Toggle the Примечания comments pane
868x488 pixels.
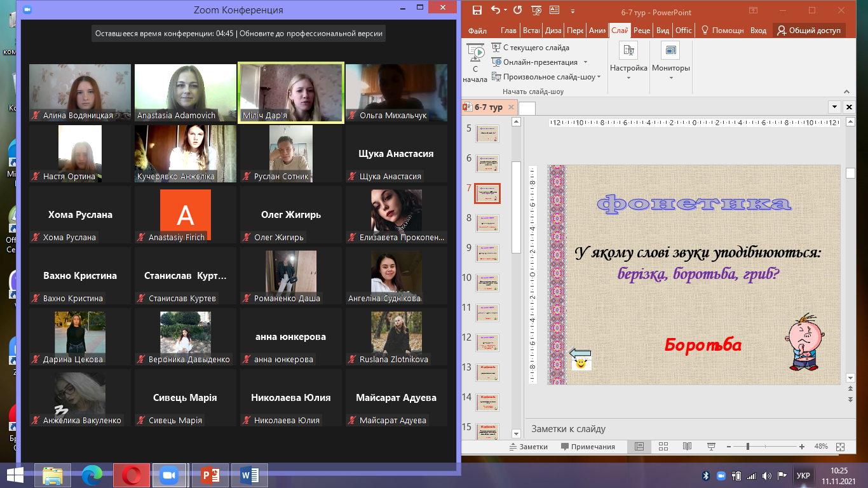(x=588, y=447)
